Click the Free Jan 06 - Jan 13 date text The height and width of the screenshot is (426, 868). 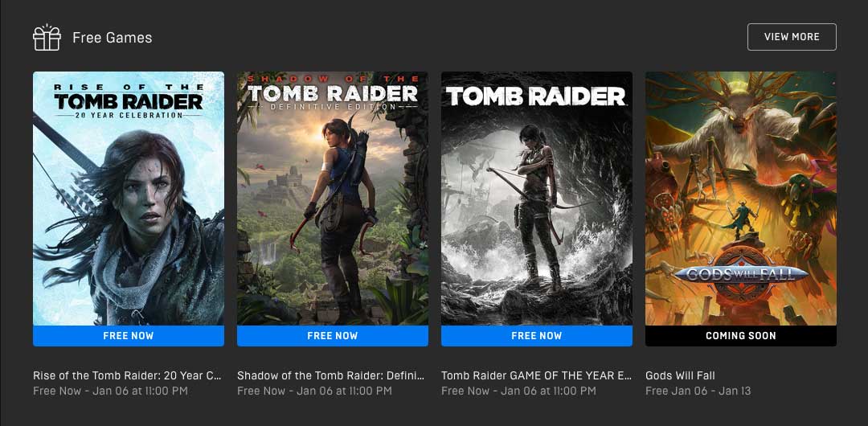[x=698, y=391]
